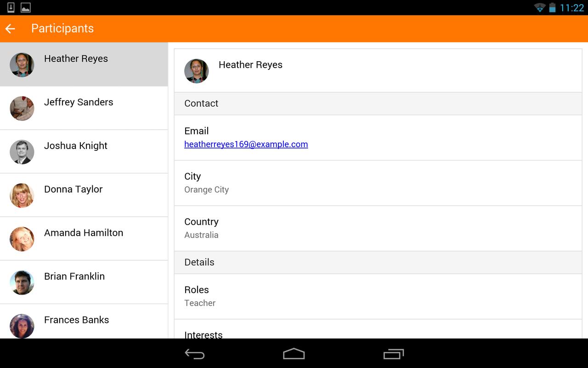Tap the battery status icon
Screen dimensions: 588x368
point(552,7)
